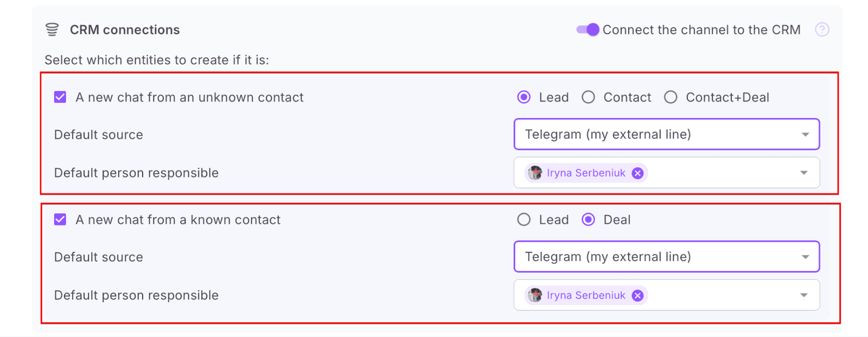Uncheck A new chat from an unknown contact
The image size is (868, 337).
point(60,98)
